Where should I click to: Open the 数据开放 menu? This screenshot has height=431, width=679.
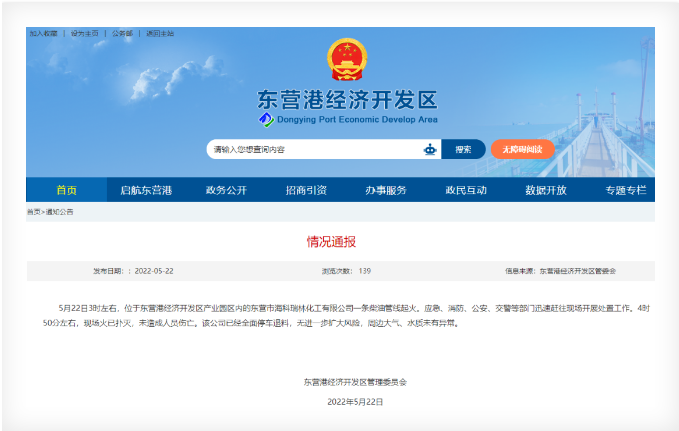point(546,190)
